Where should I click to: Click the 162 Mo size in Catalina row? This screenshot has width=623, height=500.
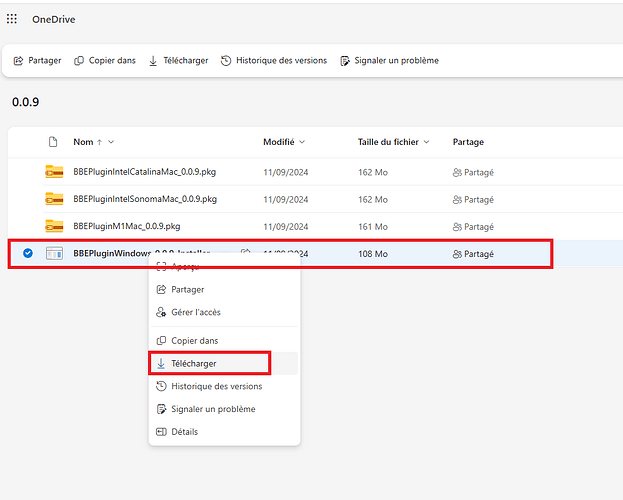373,172
